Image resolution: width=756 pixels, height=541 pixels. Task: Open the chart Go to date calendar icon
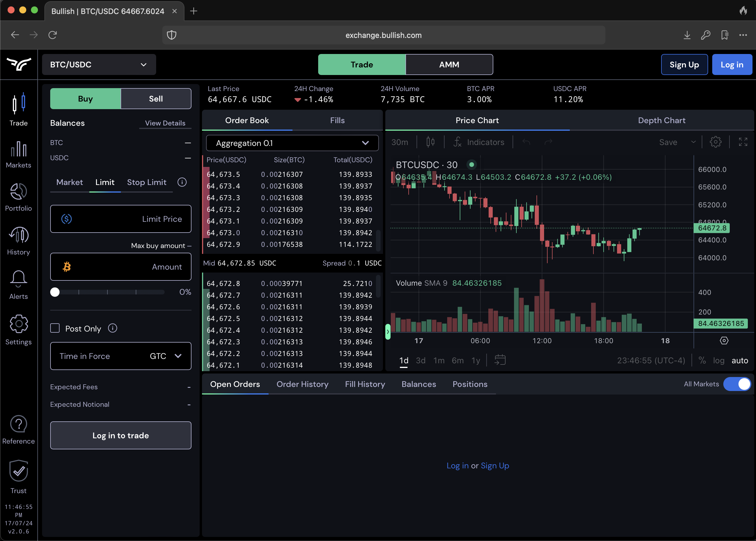click(500, 360)
